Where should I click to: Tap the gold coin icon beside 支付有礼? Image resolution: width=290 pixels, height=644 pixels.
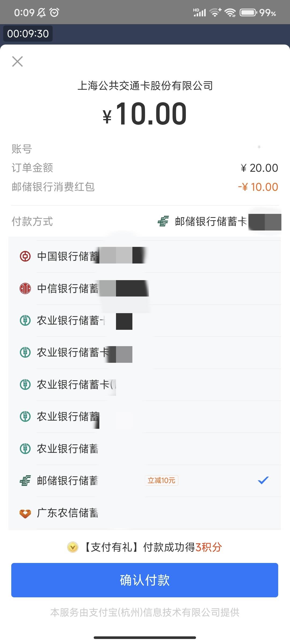tap(73, 547)
